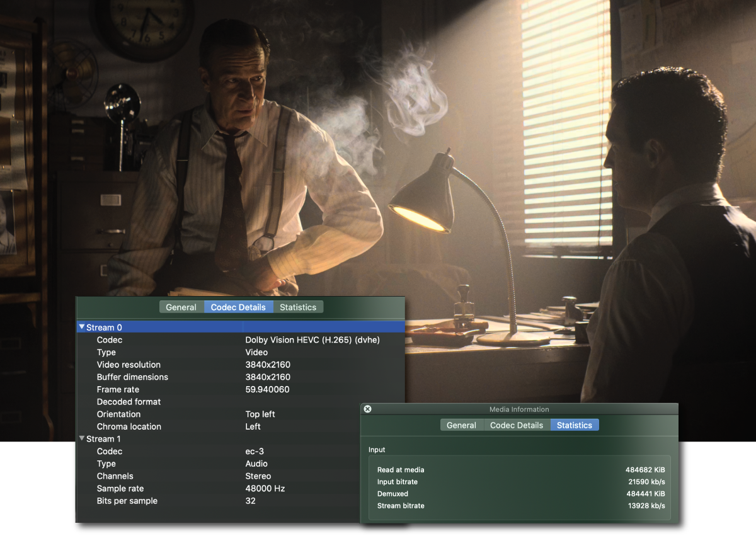Select the Frame rate value 59.940060
The width and height of the screenshot is (756, 548).
point(267,389)
